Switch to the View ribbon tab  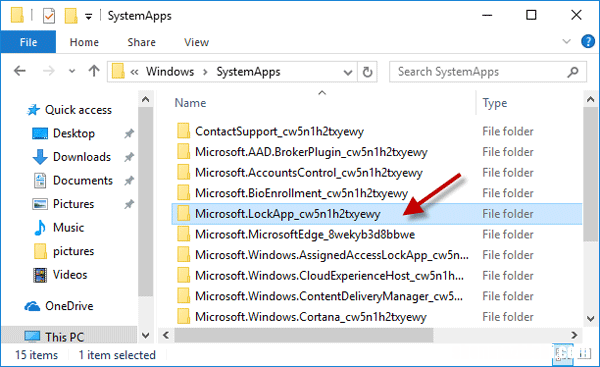click(x=196, y=42)
